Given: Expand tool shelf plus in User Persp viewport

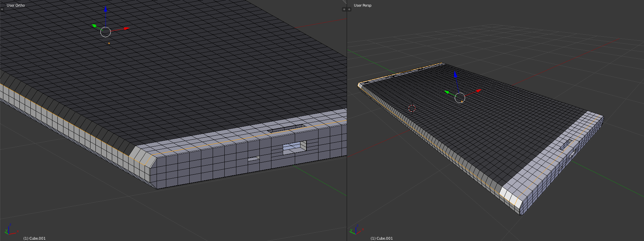Looking at the screenshot, I should click(x=349, y=9).
